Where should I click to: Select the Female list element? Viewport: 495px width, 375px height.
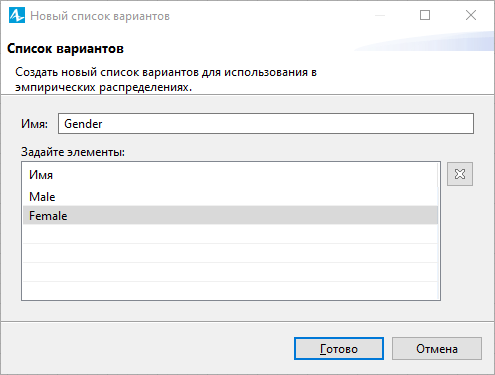coord(230,215)
